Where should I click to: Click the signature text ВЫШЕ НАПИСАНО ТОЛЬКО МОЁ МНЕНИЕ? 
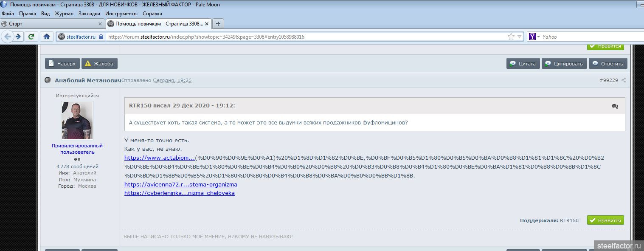click(208, 237)
